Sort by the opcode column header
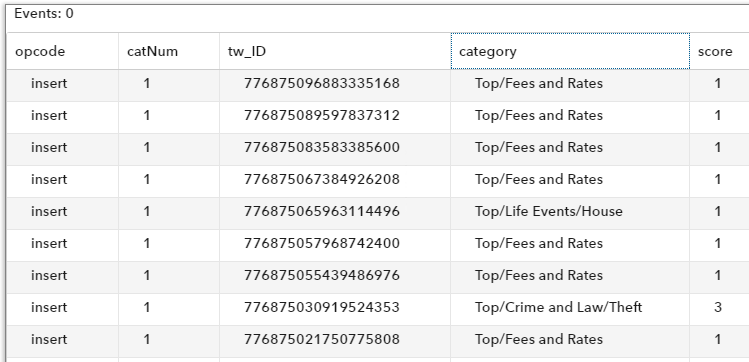Screen dimensions: 749x362 click(x=63, y=51)
